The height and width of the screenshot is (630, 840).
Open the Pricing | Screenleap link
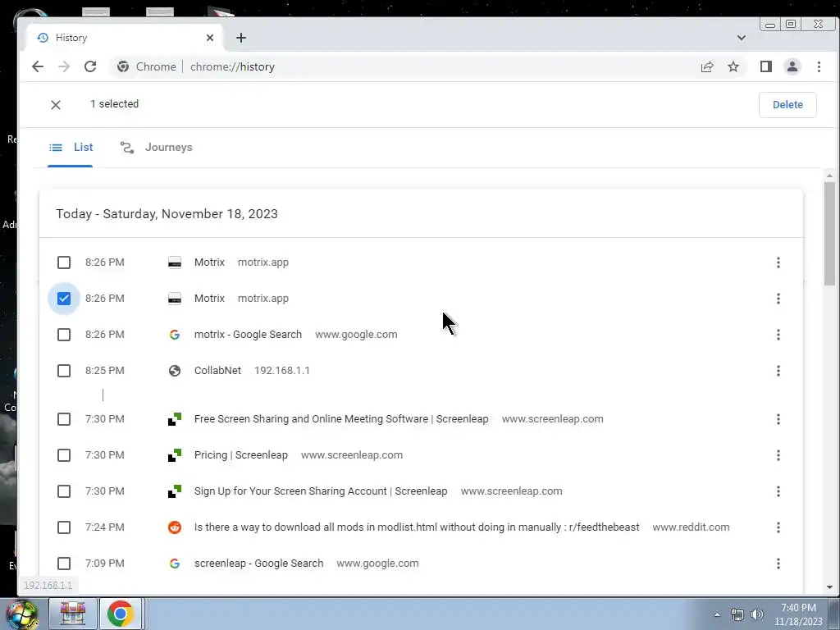tap(241, 455)
